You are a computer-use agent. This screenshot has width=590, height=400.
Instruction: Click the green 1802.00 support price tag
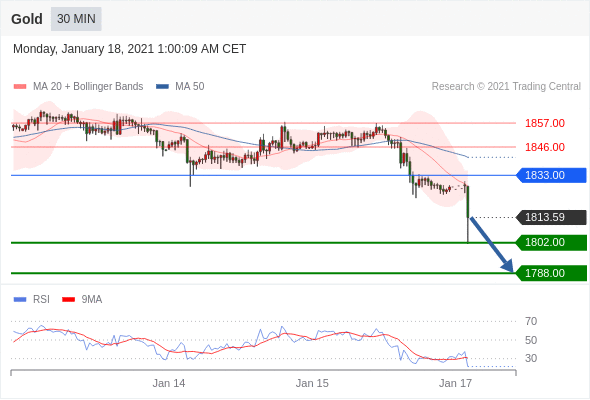(x=551, y=242)
